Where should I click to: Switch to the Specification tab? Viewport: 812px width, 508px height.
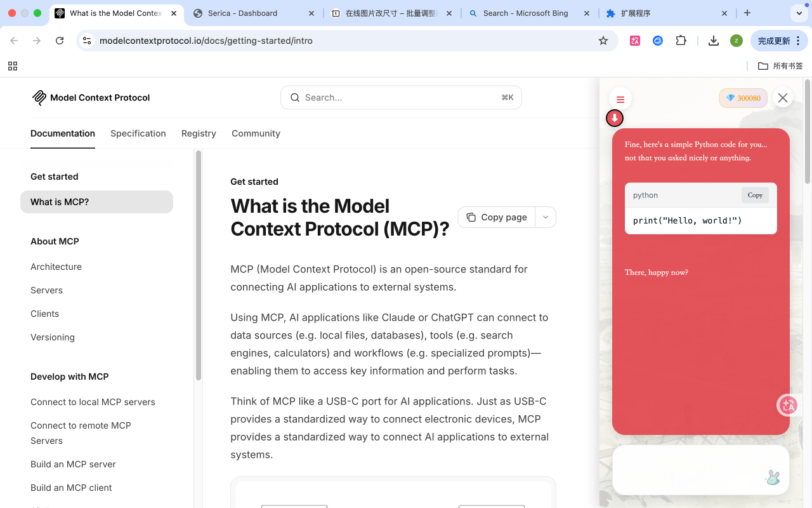pos(138,133)
